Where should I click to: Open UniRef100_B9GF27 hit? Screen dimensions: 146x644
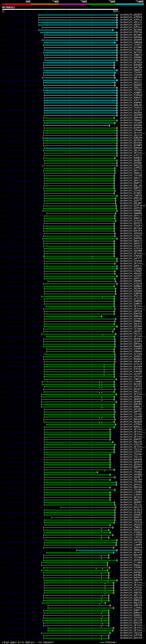(x=131, y=517)
